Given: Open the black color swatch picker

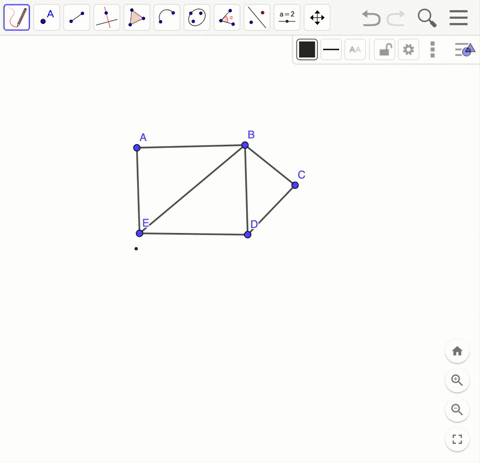Looking at the screenshot, I should (x=307, y=50).
